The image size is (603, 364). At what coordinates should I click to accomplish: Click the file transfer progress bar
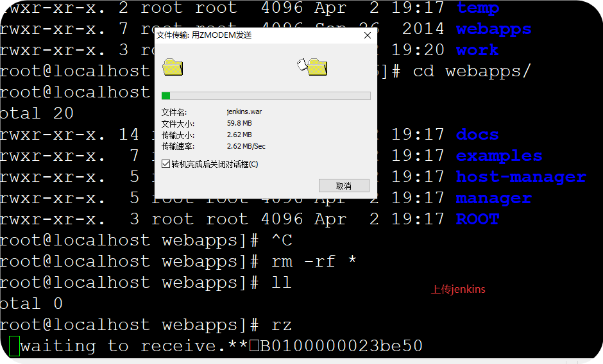tap(266, 95)
